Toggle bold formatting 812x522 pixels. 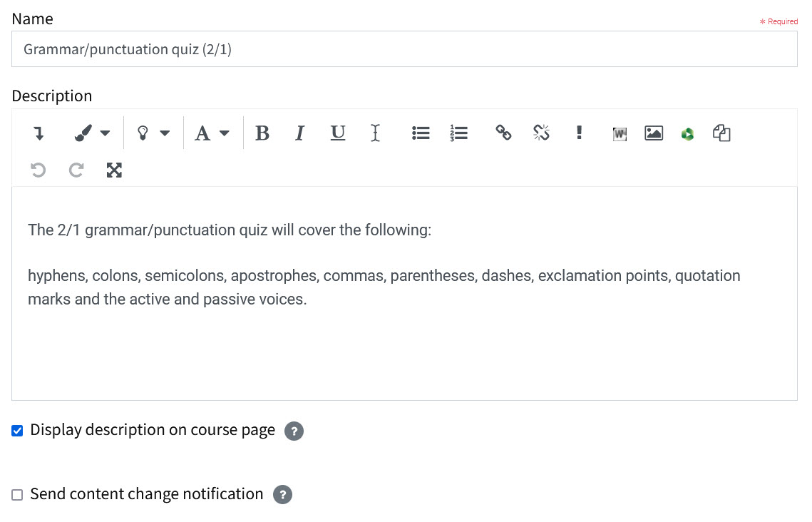[x=262, y=133]
